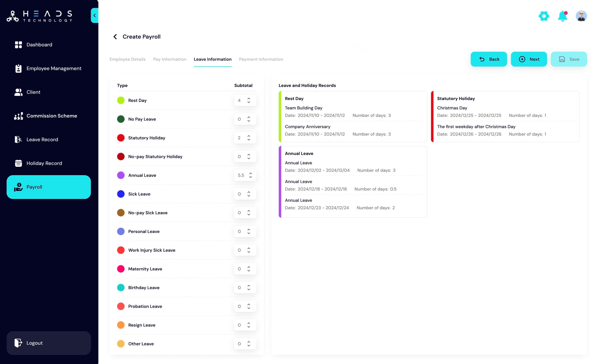
Task: Open the Holiday Record page
Action: (44, 163)
